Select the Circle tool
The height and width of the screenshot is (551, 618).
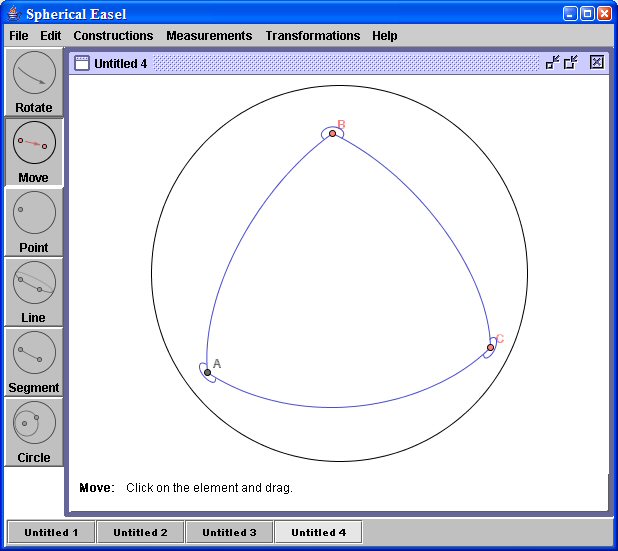click(34, 432)
